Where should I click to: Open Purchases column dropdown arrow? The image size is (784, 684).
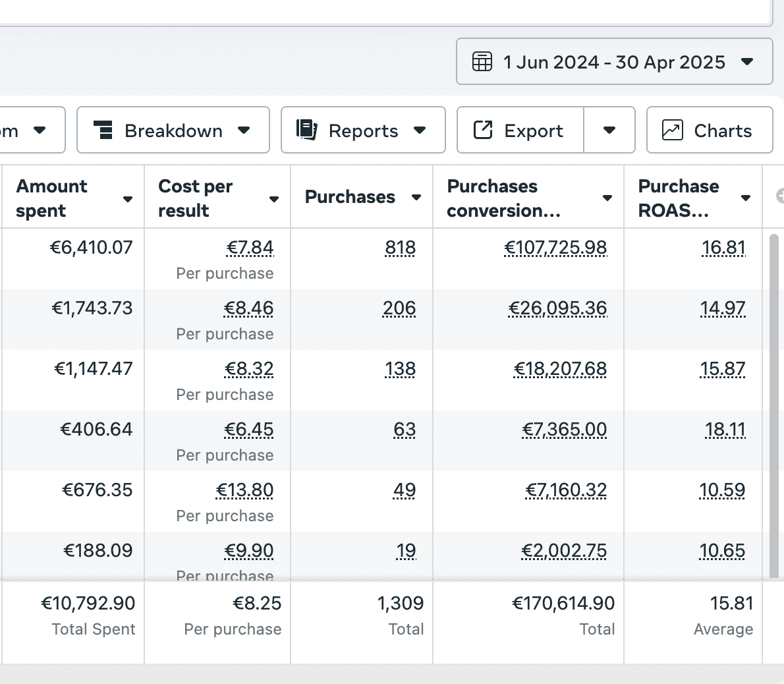[416, 197]
